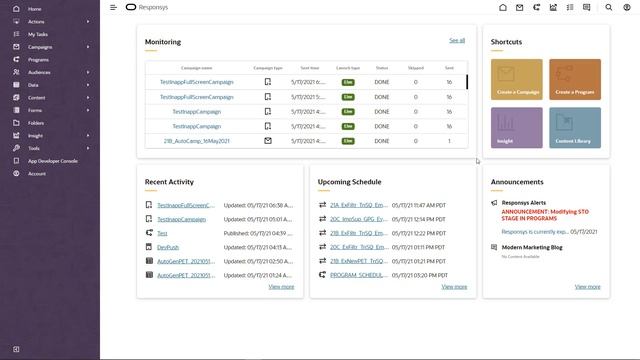Open DevPush in Recent Activity
The image size is (640, 360).
168,247
